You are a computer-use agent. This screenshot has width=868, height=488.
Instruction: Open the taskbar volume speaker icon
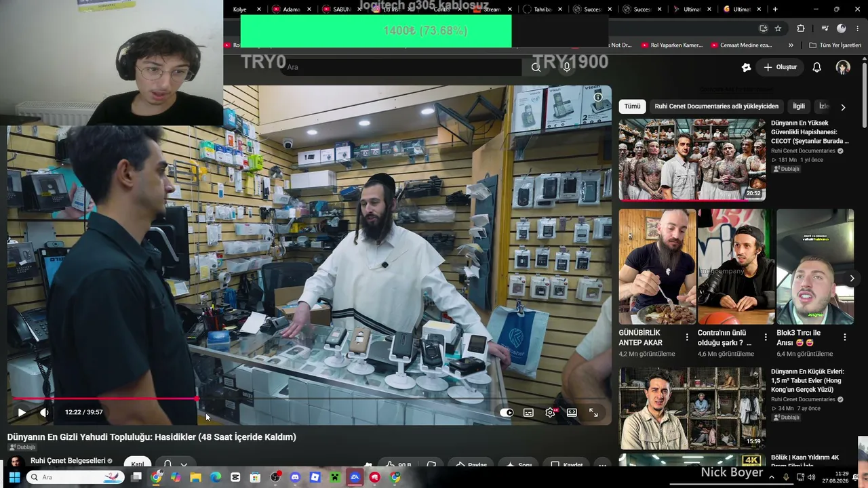click(812, 477)
